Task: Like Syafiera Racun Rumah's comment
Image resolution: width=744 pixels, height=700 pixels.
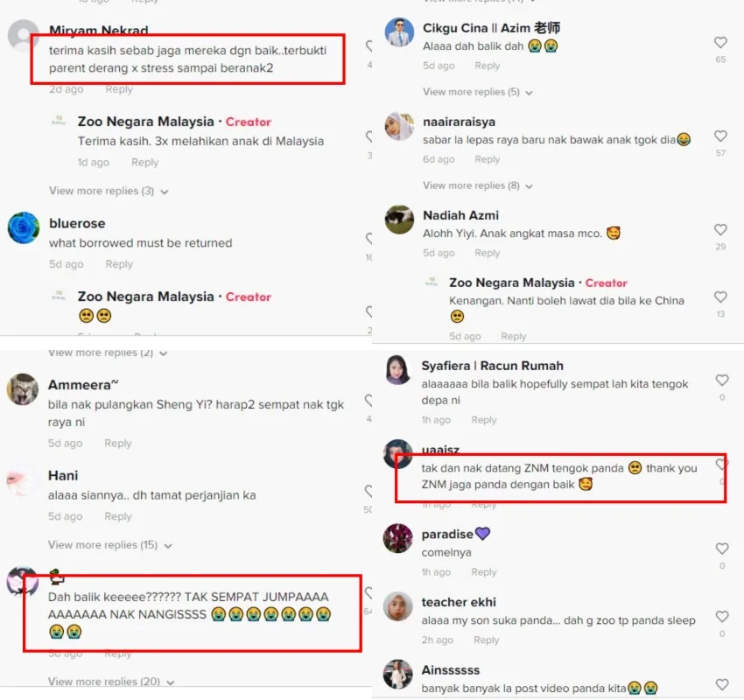Action: click(x=722, y=380)
